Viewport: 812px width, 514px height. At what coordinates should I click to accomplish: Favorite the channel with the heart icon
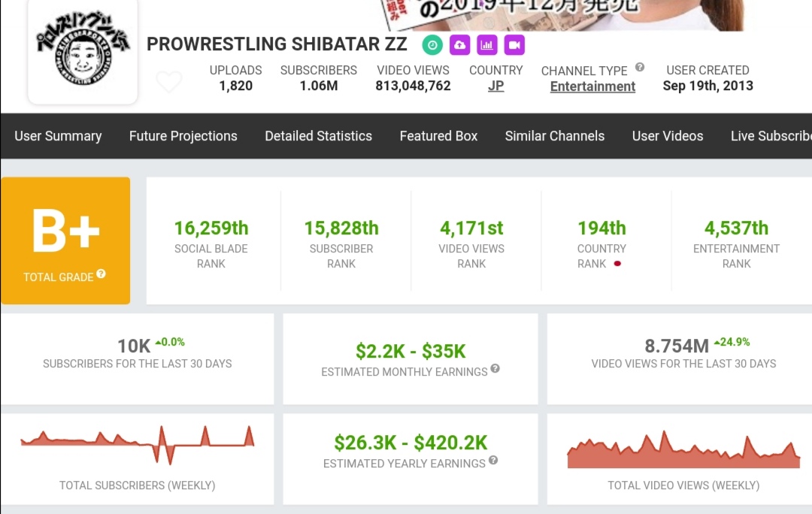point(169,81)
